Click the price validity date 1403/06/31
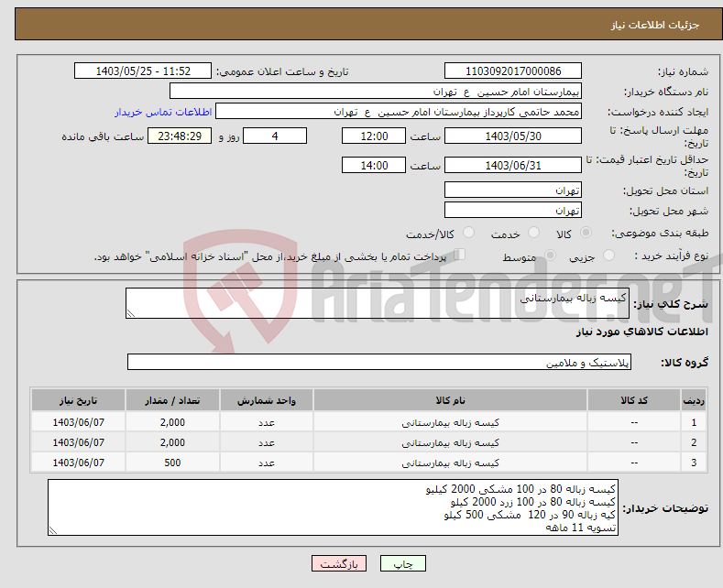 tap(513, 165)
